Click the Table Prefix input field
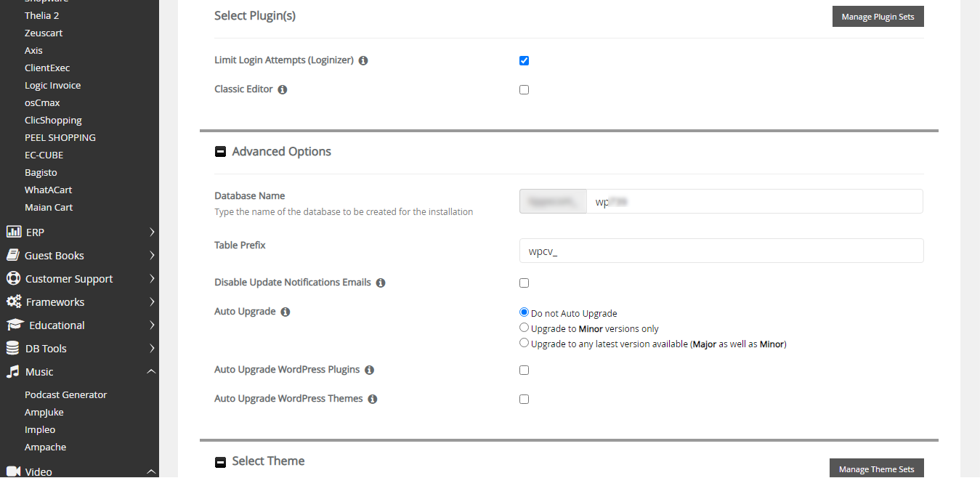980x478 pixels. [721, 251]
